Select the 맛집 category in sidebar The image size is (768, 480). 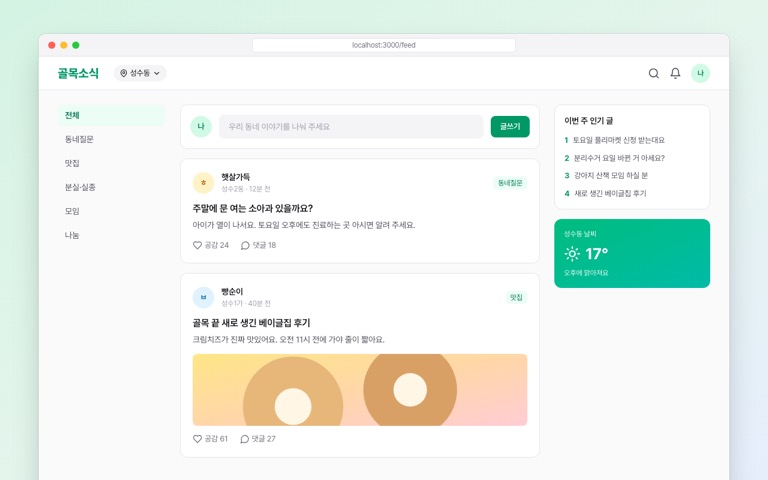tap(112, 164)
